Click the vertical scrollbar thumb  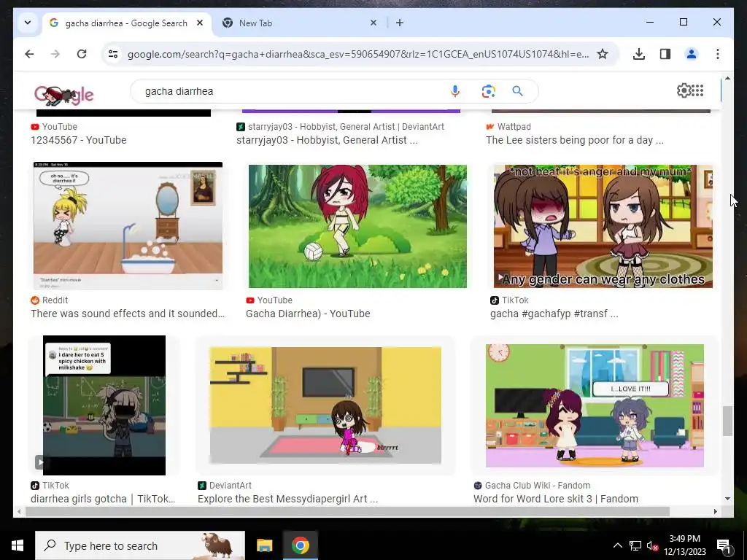727,421
